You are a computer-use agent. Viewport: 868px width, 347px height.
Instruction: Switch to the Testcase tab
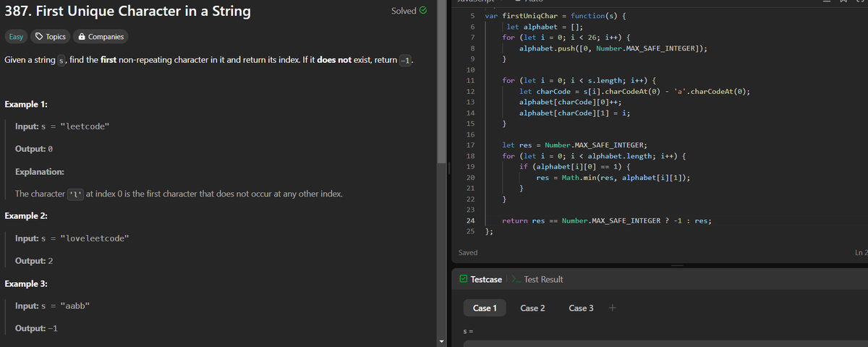point(481,279)
